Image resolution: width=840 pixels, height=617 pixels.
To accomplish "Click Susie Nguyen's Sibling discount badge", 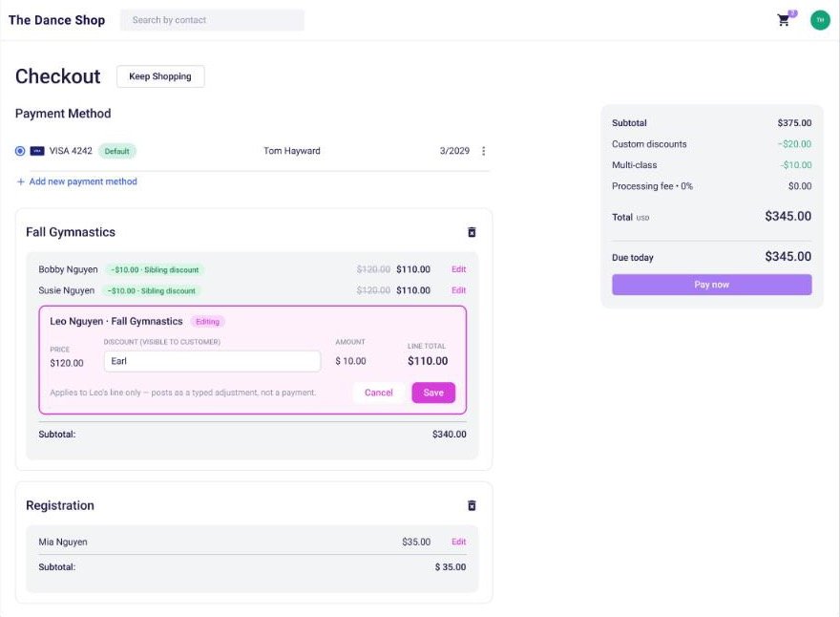I will (x=152, y=290).
